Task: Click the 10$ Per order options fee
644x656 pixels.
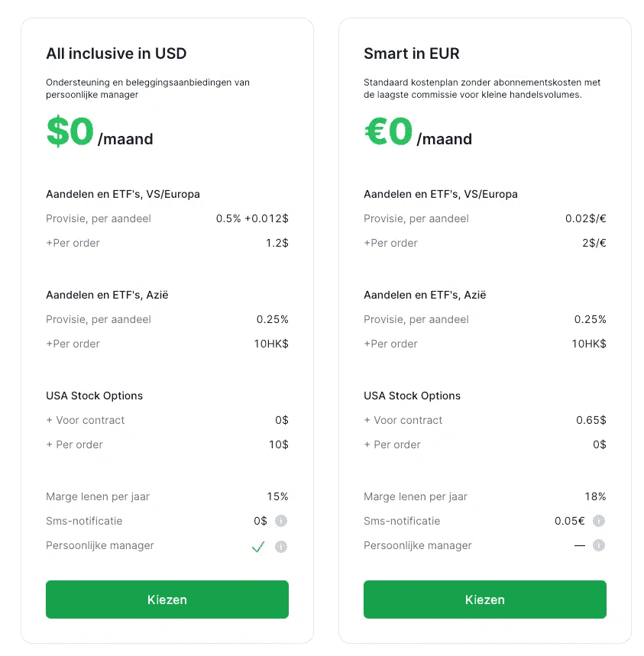Action: [278, 444]
